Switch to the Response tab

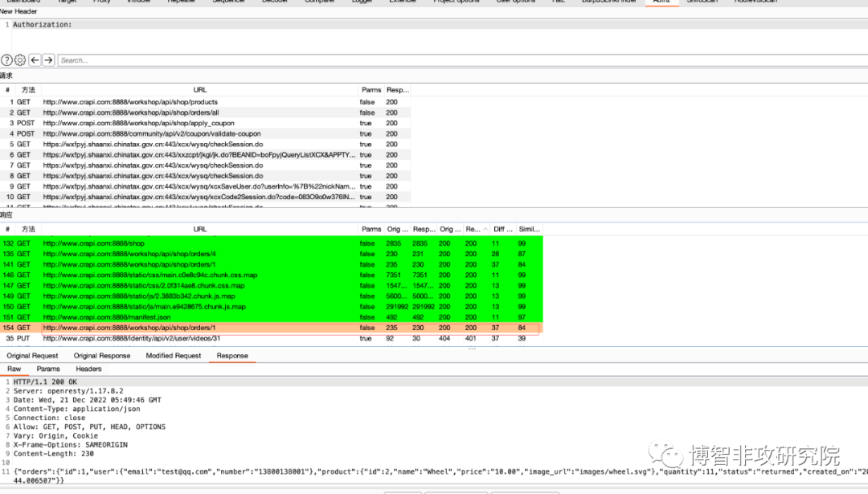[x=232, y=356]
